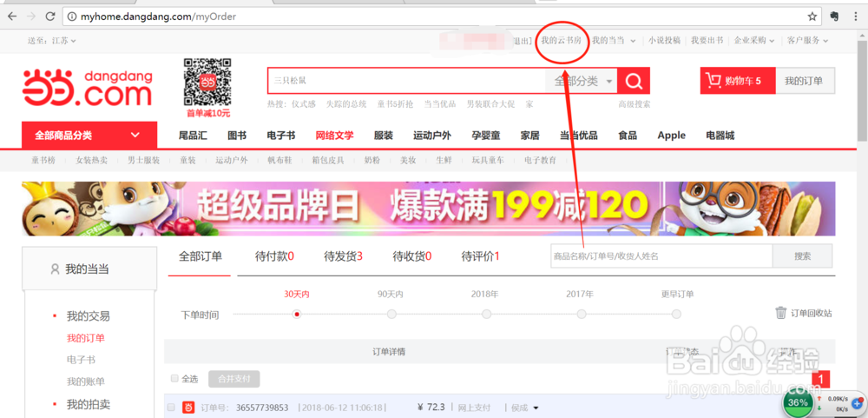The width and height of the screenshot is (868, 418).
Task: Click the red magnifier search button
Action: pos(634,81)
